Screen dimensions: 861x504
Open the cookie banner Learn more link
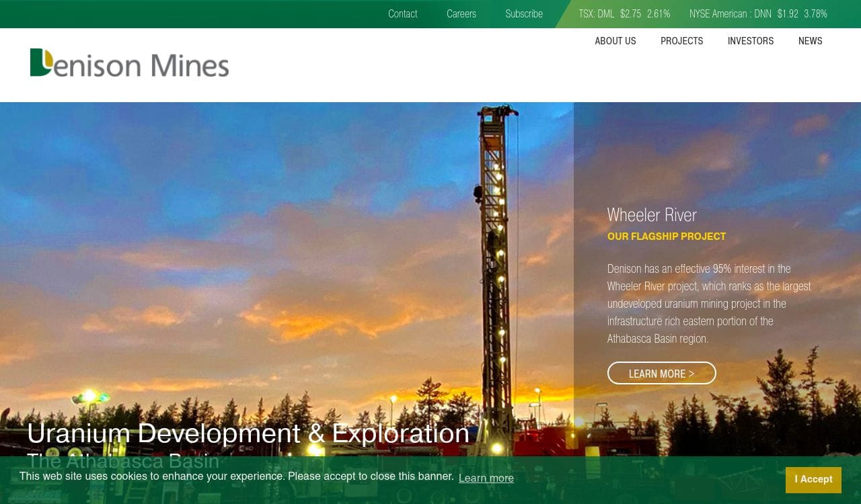[486, 478]
